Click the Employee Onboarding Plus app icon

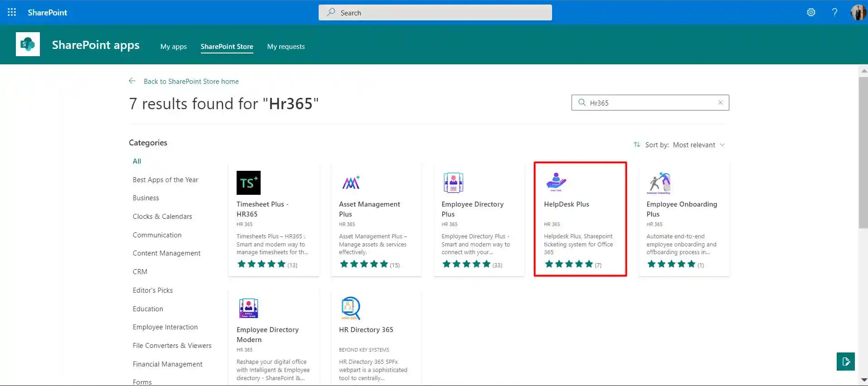click(659, 183)
